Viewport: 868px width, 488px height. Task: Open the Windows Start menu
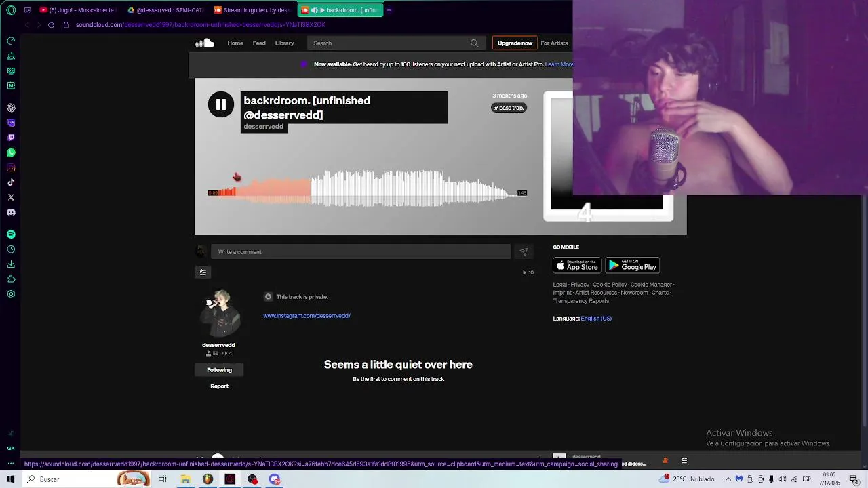tap(11, 479)
